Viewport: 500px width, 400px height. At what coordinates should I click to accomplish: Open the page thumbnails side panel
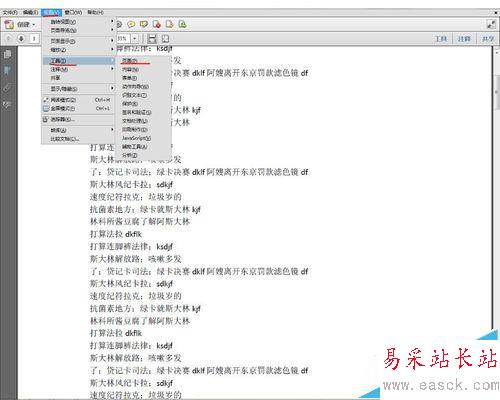(7, 54)
